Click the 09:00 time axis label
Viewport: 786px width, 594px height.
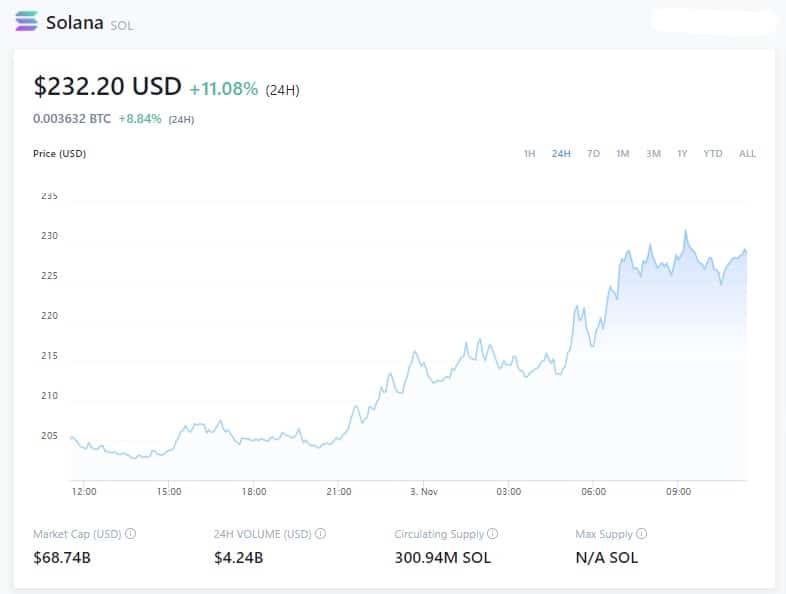tap(679, 492)
